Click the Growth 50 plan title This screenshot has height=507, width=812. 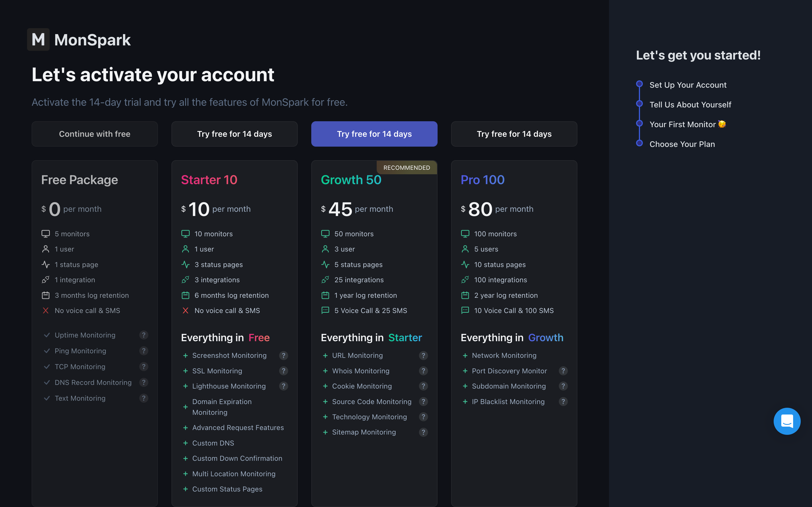coord(351,180)
